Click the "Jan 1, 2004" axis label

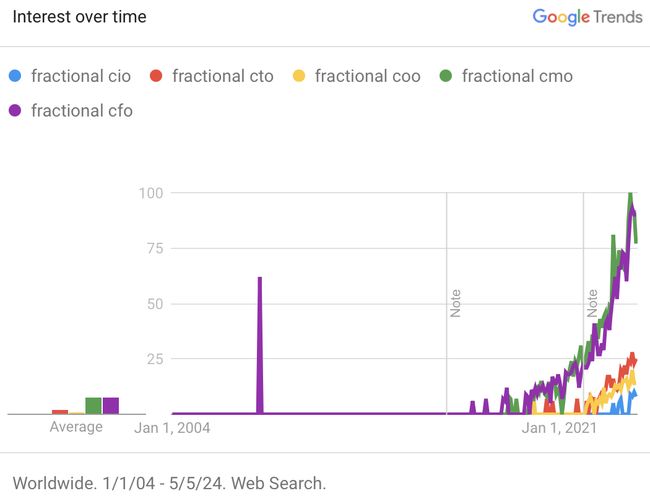pos(172,428)
